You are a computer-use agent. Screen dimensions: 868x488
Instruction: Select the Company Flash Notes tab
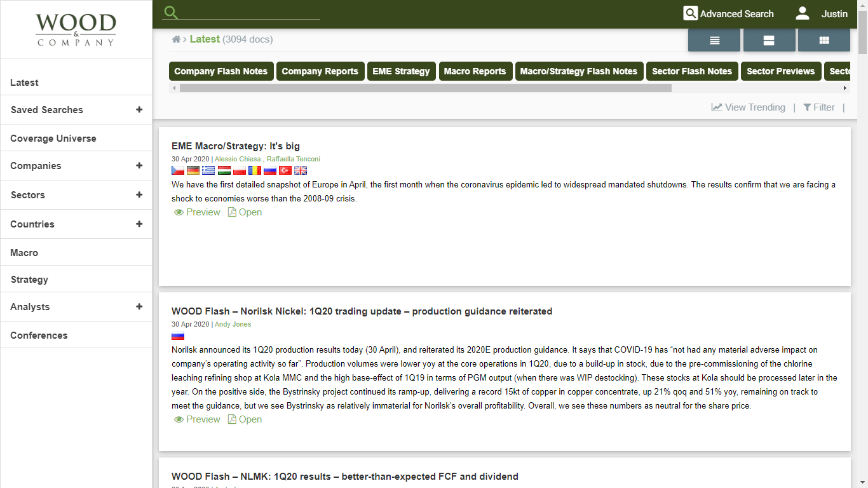point(220,71)
